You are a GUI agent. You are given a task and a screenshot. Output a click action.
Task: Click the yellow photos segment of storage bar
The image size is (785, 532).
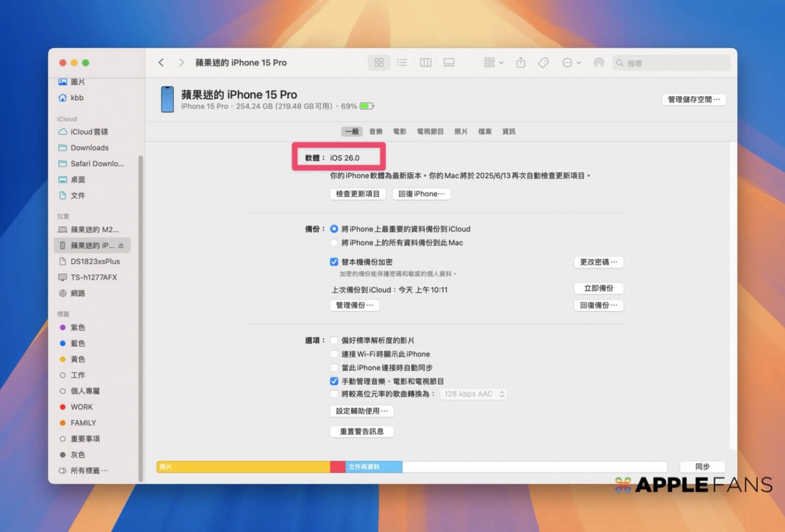[243, 466]
